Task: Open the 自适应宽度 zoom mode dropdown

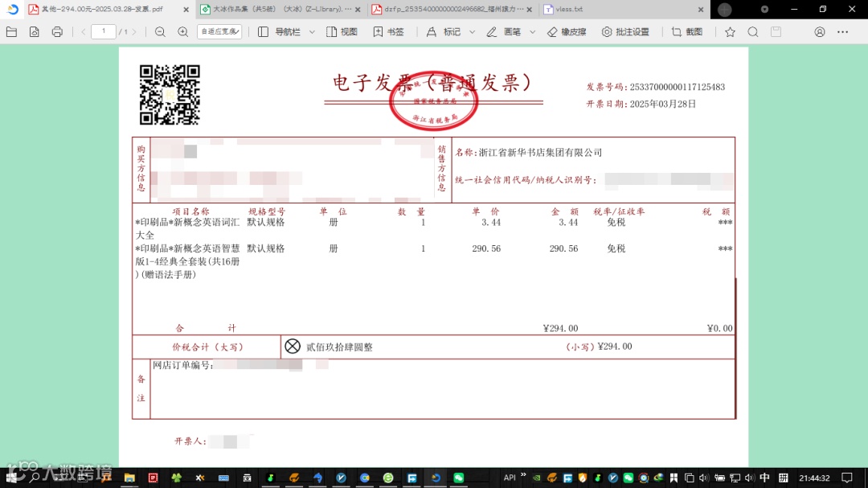Action: pos(219,31)
